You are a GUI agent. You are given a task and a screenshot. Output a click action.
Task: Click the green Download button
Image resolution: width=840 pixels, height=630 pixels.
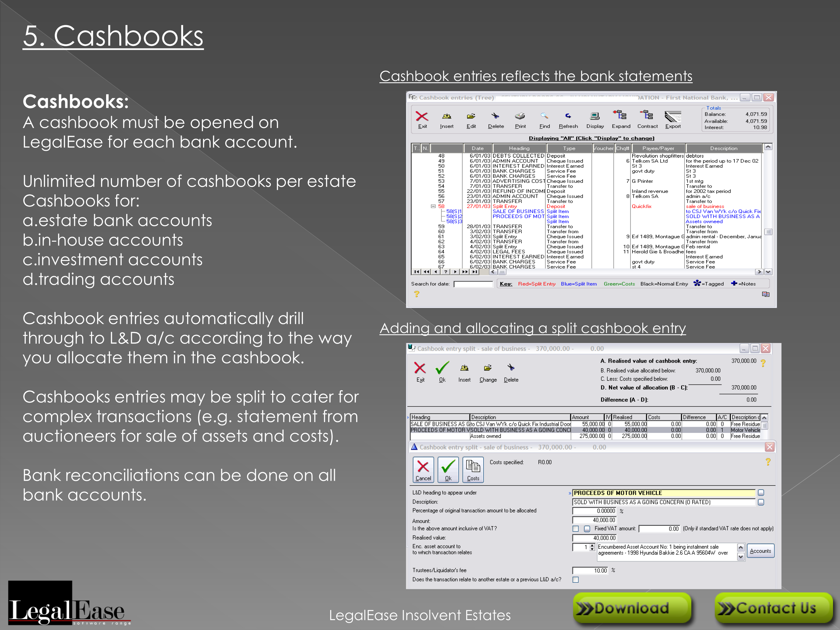(632, 608)
